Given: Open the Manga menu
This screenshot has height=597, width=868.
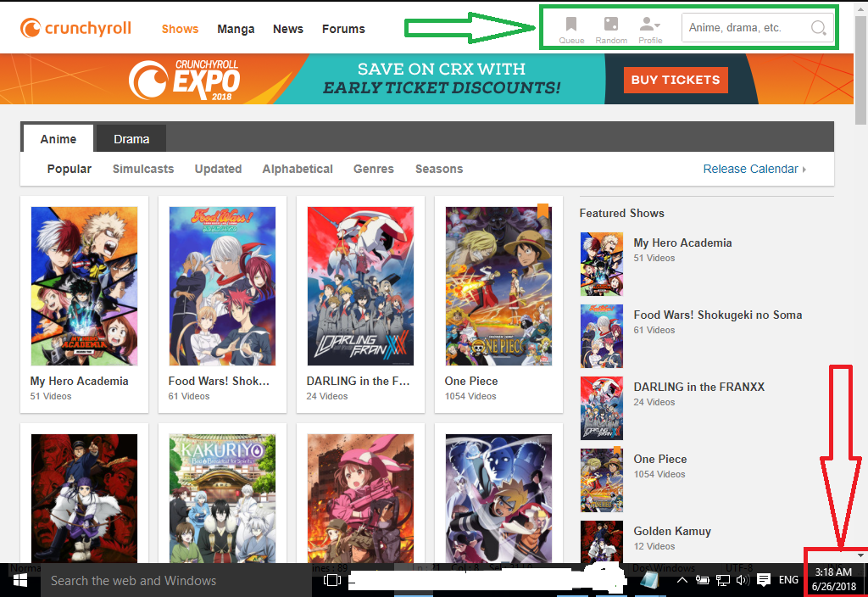Looking at the screenshot, I should [x=236, y=29].
